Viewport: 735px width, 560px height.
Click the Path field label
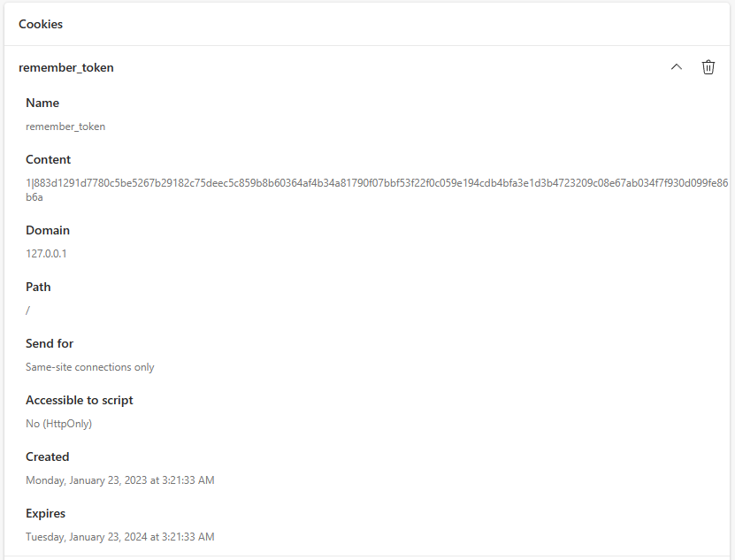point(38,287)
